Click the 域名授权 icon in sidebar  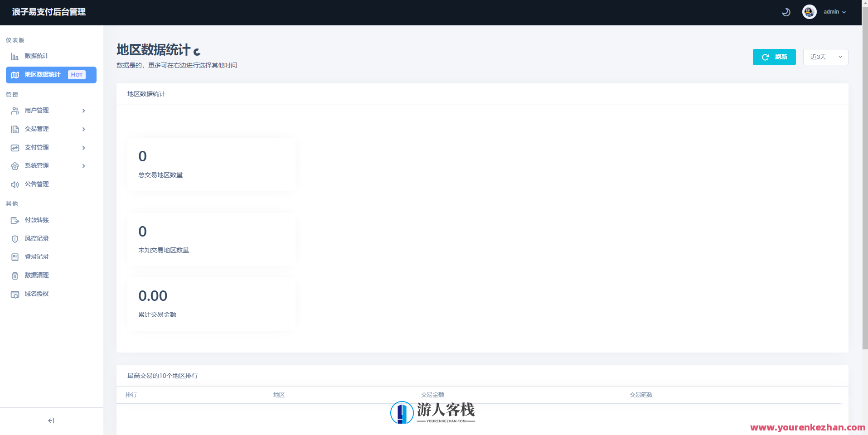click(x=15, y=295)
